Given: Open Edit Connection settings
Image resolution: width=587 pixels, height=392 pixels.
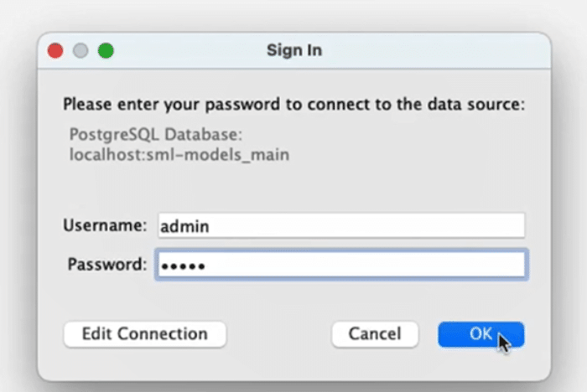Looking at the screenshot, I should click(144, 333).
